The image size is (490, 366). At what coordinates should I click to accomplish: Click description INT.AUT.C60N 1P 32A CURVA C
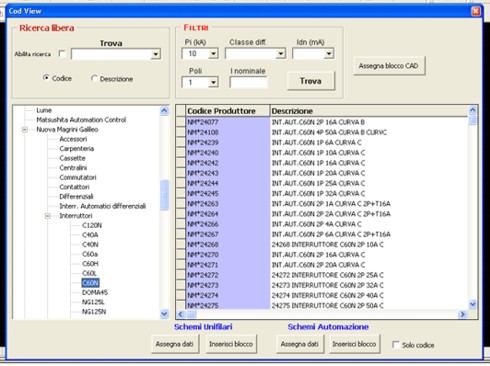pyautogui.click(x=318, y=193)
